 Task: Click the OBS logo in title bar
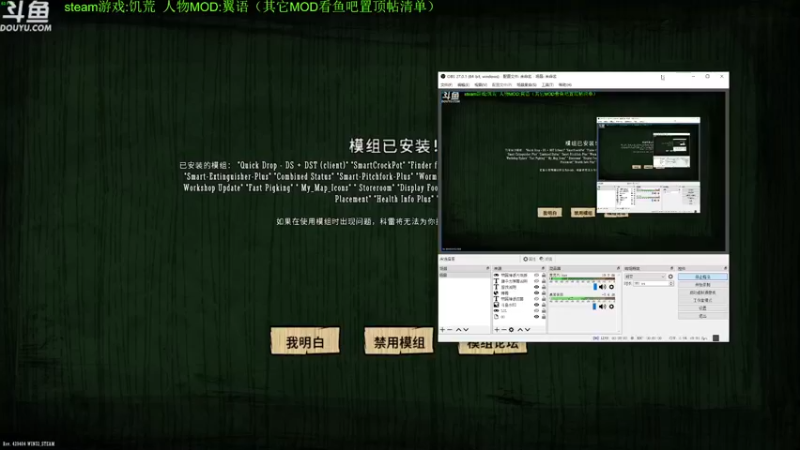(443, 77)
